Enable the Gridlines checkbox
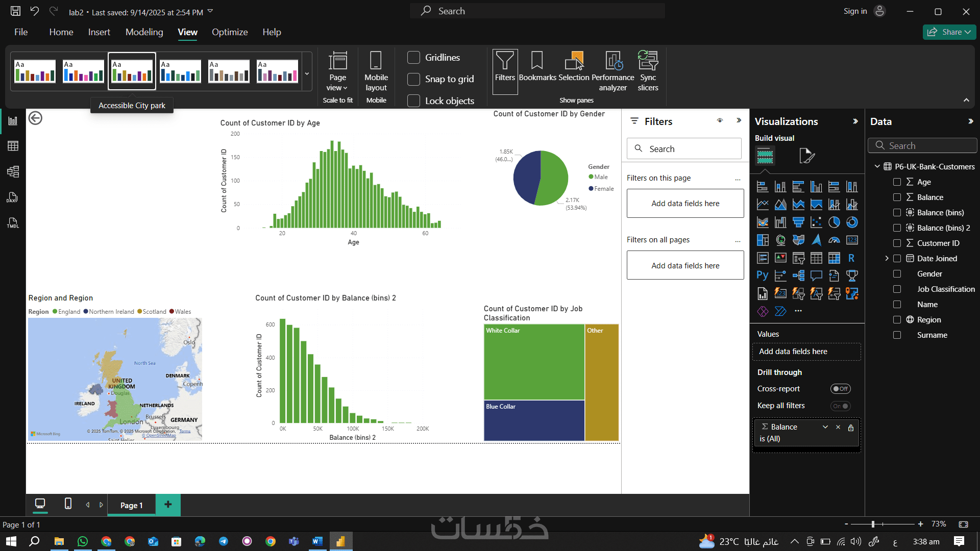This screenshot has width=980, height=551. 414,58
